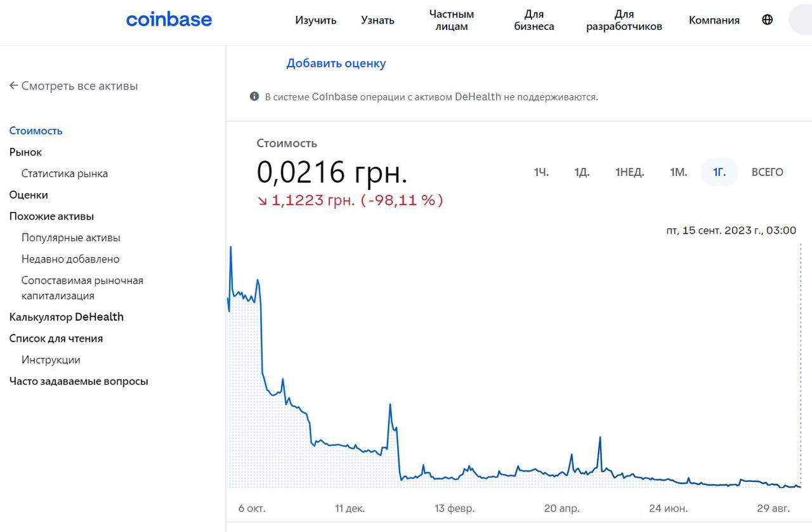The height and width of the screenshot is (532, 812).
Task: Click the info icon beside the DeHealth notice
Action: coord(254,96)
